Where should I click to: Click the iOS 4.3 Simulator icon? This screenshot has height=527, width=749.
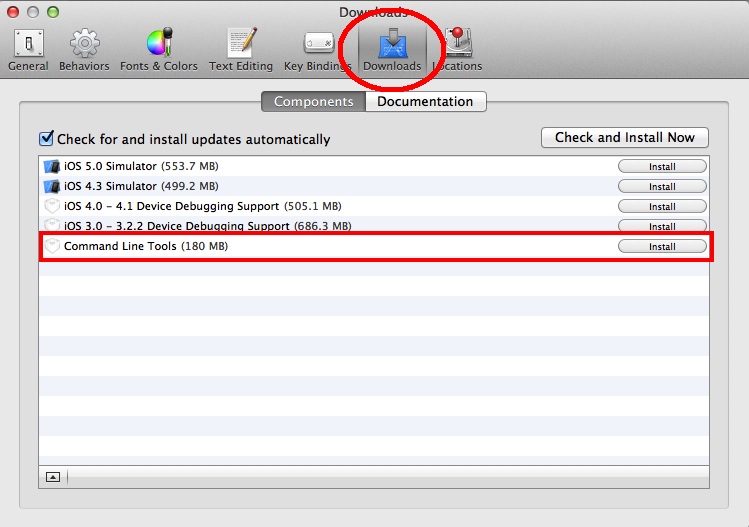coord(52,186)
